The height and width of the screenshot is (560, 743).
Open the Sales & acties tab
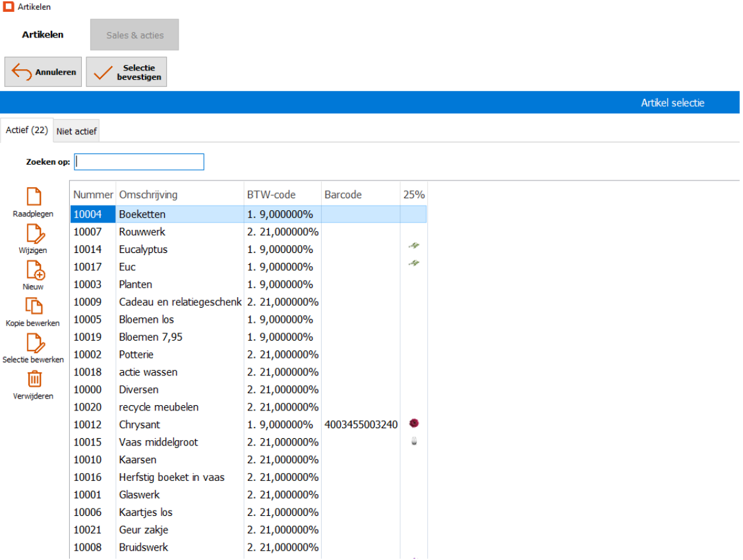(134, 35)
